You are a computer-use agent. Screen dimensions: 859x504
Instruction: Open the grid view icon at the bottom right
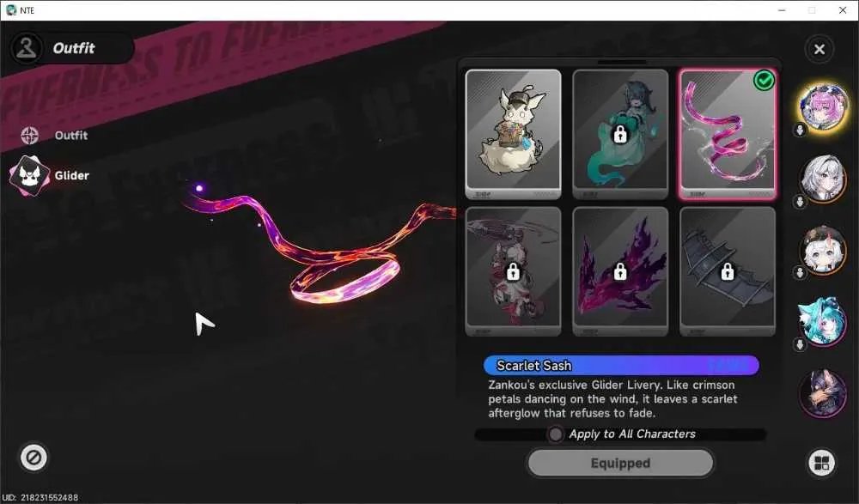pos(822,464)
